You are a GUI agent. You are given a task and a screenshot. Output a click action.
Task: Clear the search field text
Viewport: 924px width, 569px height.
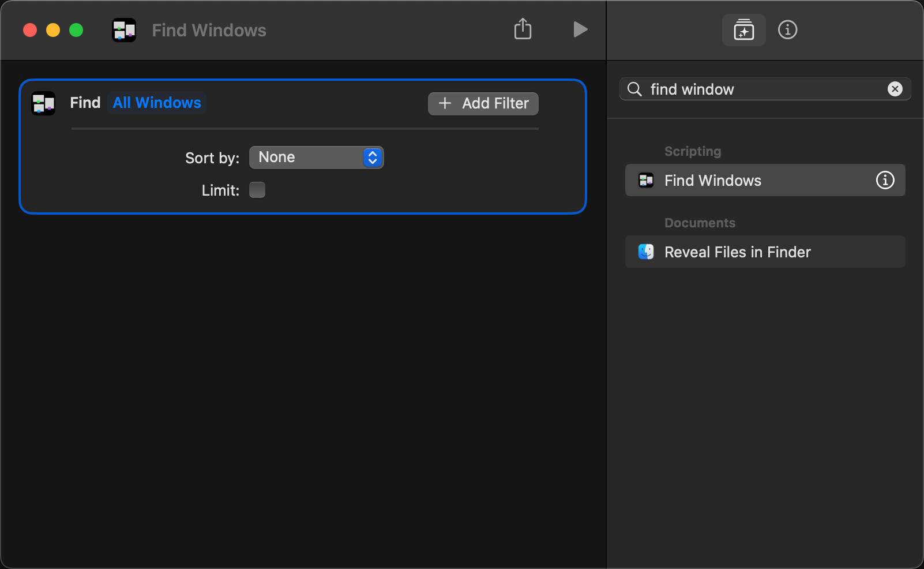pos(895,89)
